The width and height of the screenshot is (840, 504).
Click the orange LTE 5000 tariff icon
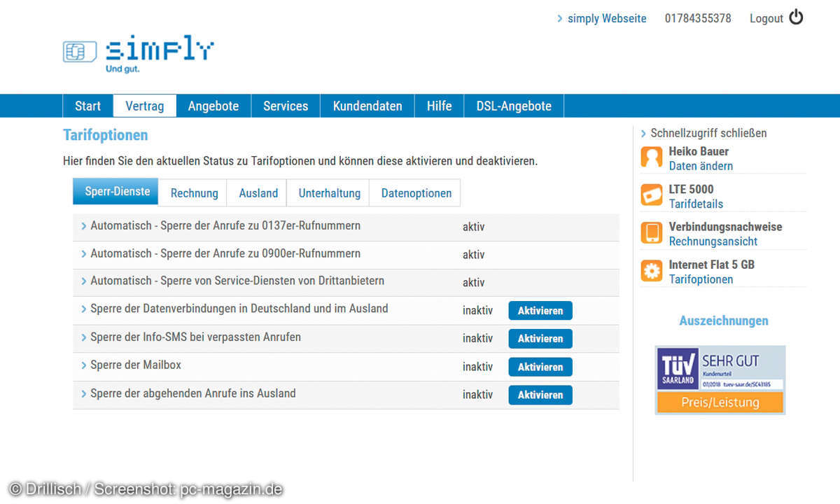click(x=651, y=195)
